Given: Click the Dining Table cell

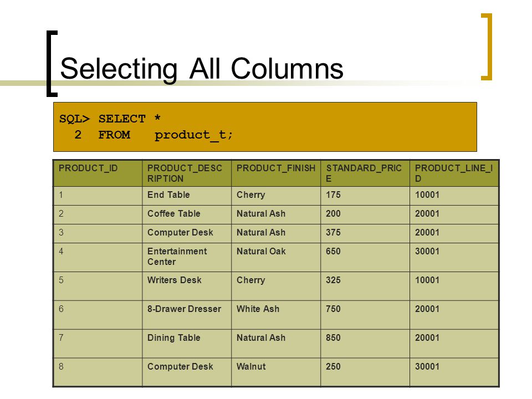Looking at the screenshot, I should coord(187,344).
